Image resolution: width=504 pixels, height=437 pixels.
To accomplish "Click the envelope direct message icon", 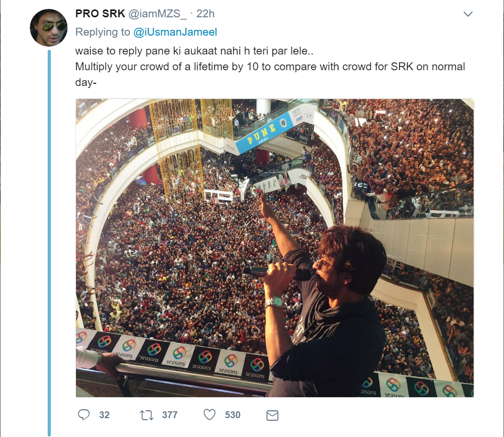I will 272,416.
